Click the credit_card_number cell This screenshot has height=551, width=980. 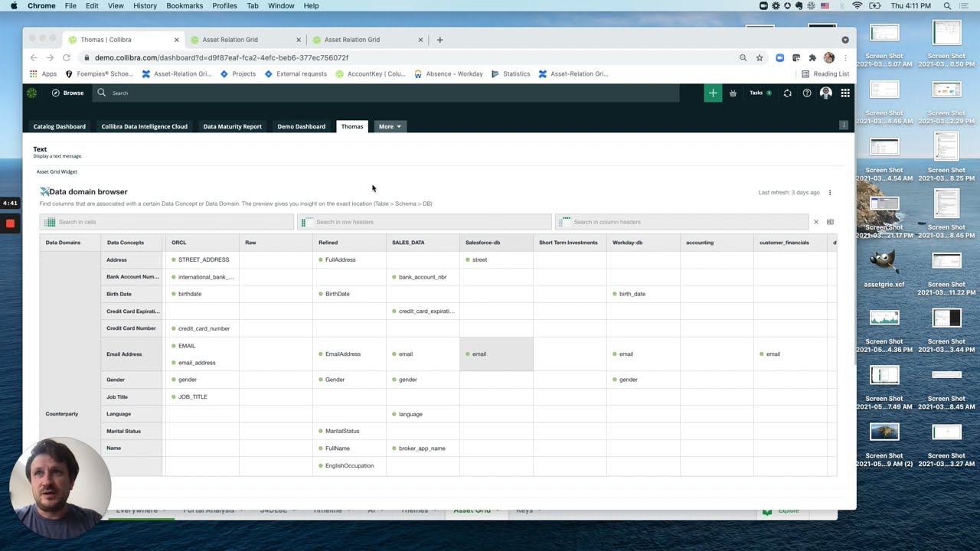202,328
